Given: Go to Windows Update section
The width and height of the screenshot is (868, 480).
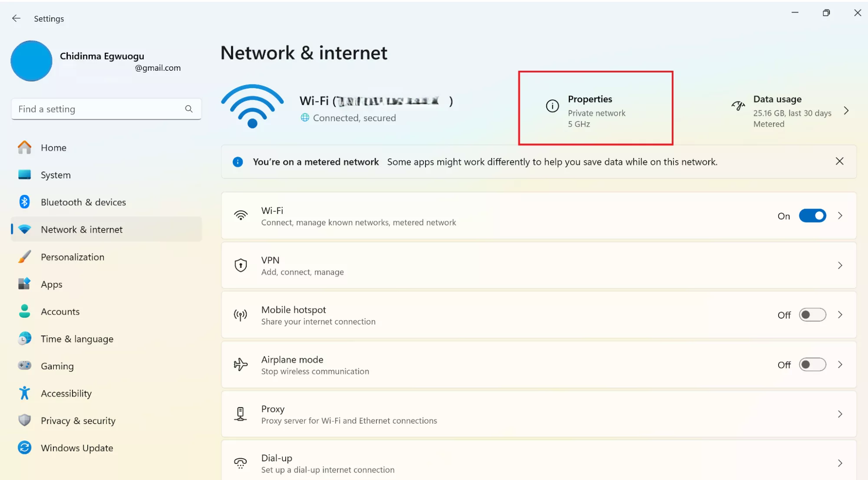Looking at the screenshot, I should coord(77,448).
